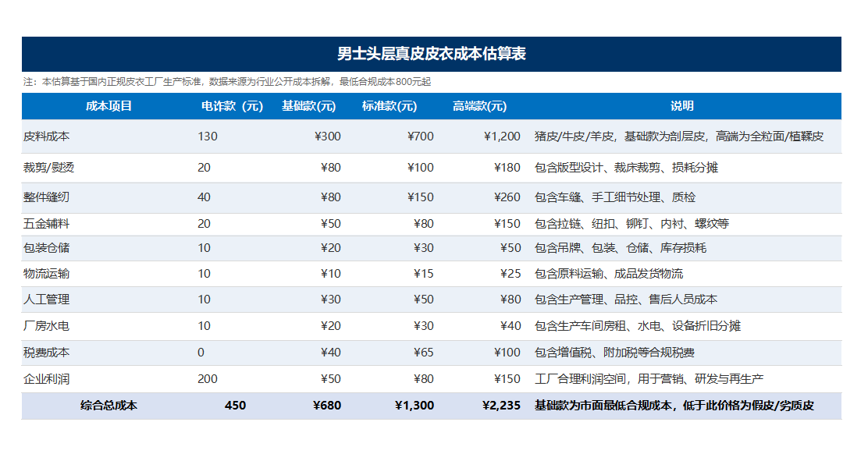Select ¥25 in the 物流运输 row
Image resolution: width=868 pixels, height=468 pixels.
(510, 274)
